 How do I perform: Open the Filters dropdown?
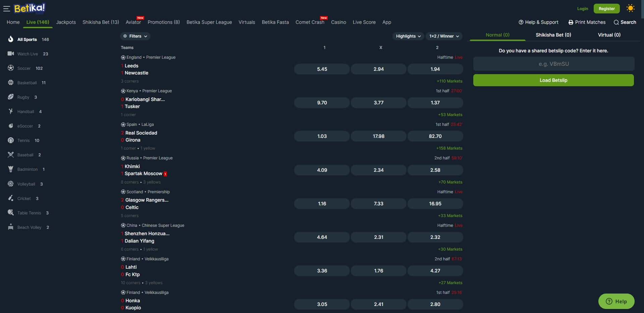point(135,36)
